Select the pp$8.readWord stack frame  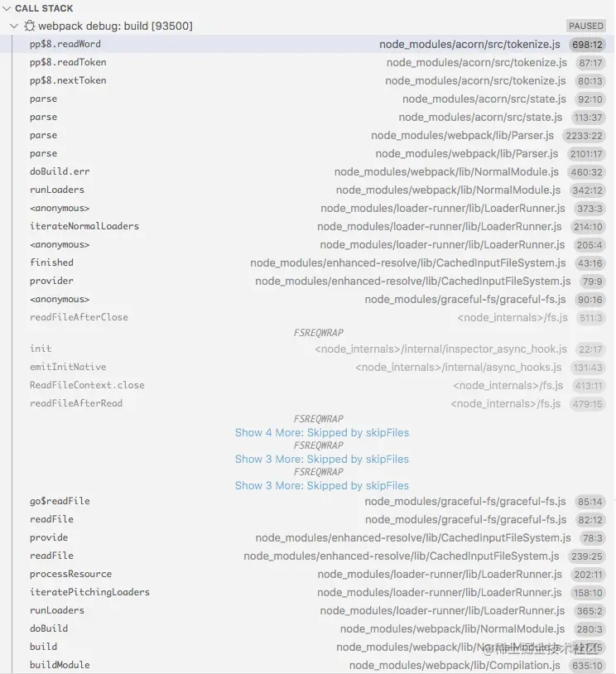[308, 44]
